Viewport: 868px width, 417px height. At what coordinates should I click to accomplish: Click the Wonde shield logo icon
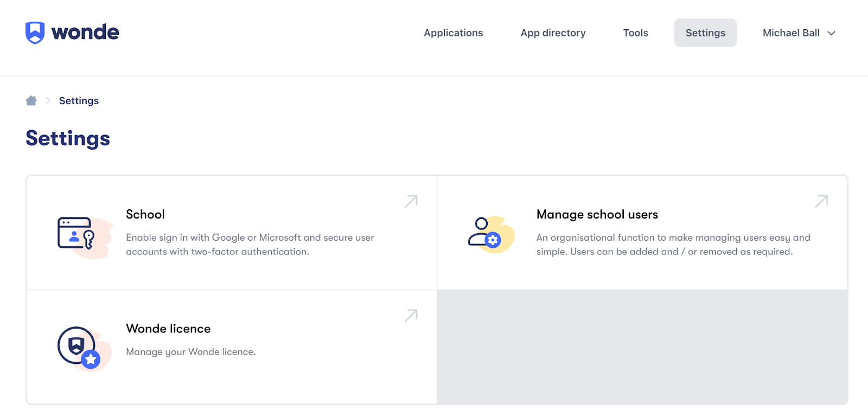click(35, 33)
